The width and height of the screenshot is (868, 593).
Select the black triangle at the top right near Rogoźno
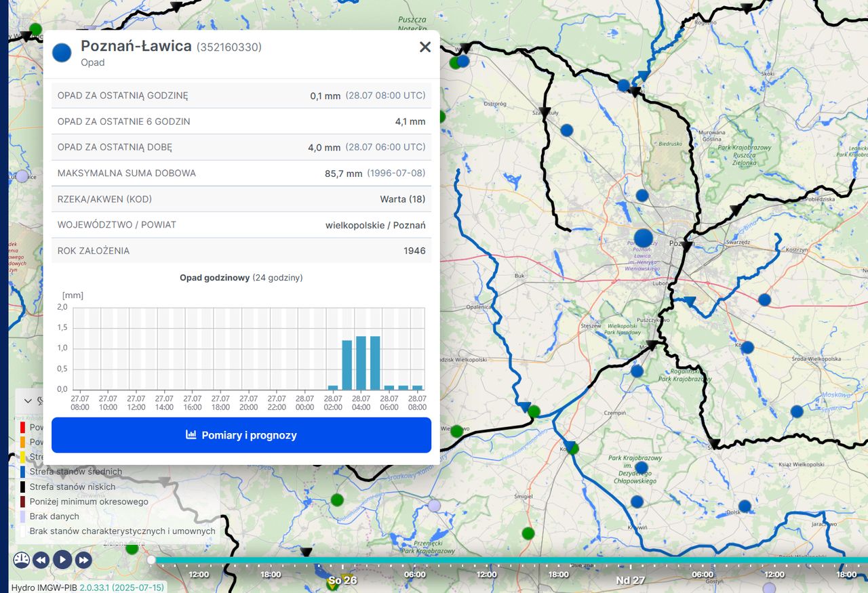point(747,9)
